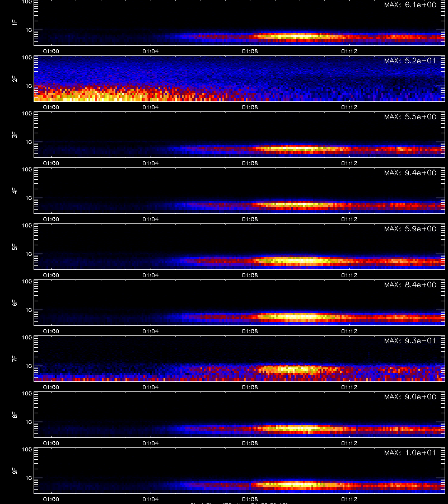Click the 01:00 time tick under panel 7F

click(51, 387)
